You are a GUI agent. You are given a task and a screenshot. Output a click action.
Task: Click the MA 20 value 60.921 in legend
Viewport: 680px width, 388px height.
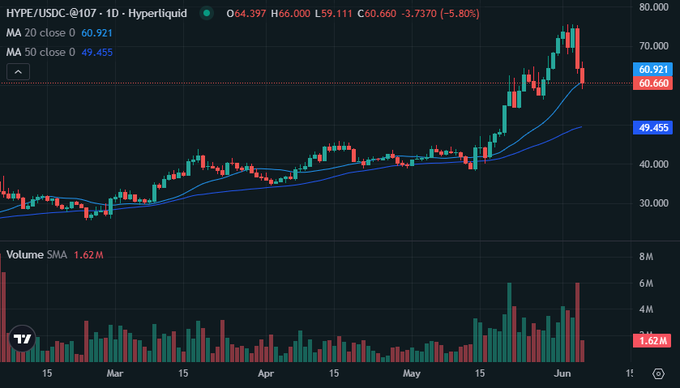[97, 33]
